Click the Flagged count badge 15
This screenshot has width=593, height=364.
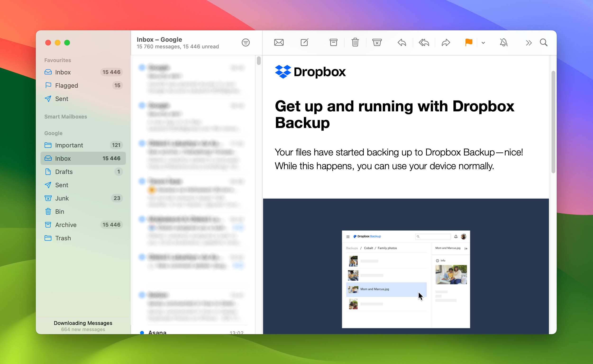click(117, 86)
